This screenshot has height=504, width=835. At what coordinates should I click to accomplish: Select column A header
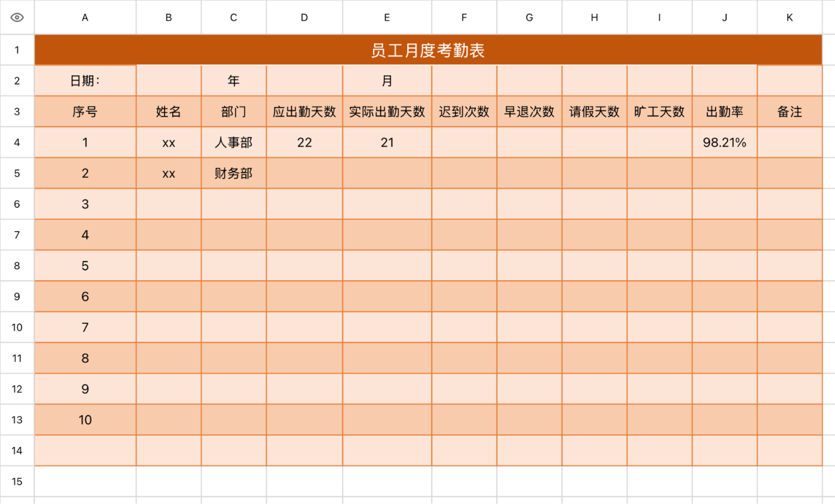85,17
